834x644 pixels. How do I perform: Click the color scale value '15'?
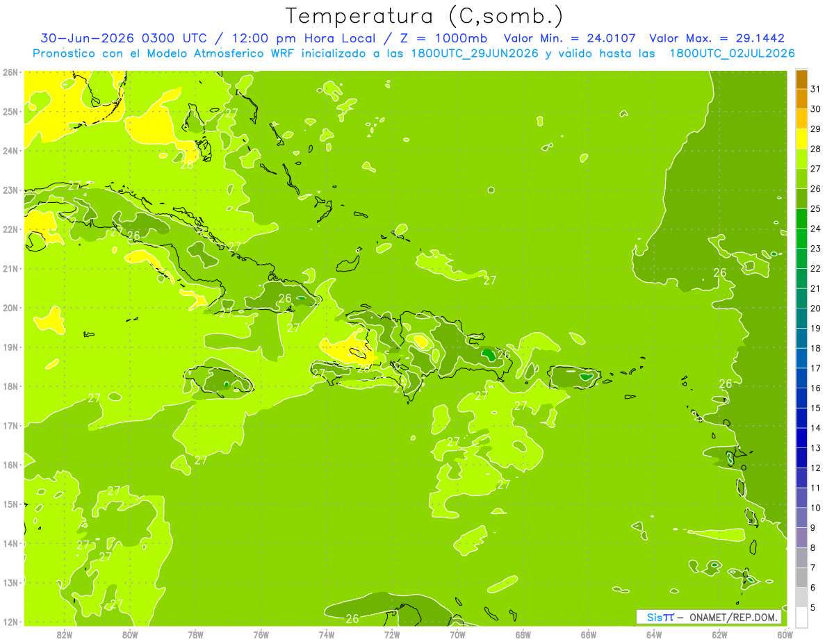[x=816, y=408]
